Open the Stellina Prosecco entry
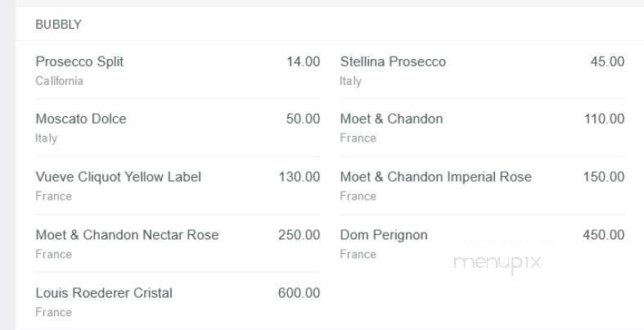Image resolution: width=644 pixels, height=330 pixels. pos(393,62)
